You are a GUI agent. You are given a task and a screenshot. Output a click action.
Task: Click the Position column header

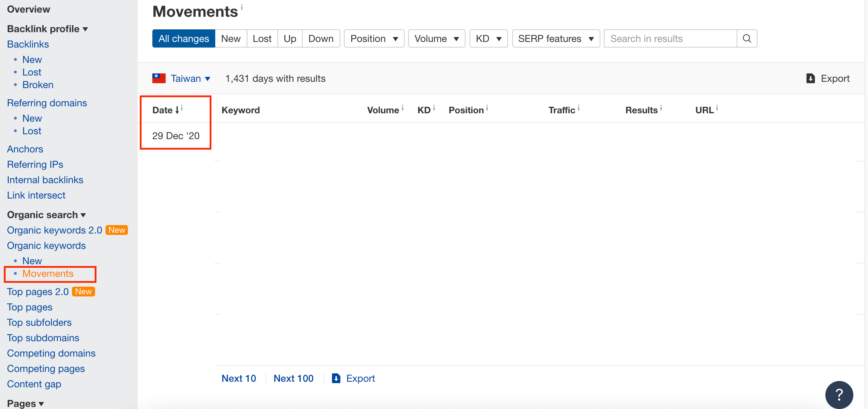466,110
